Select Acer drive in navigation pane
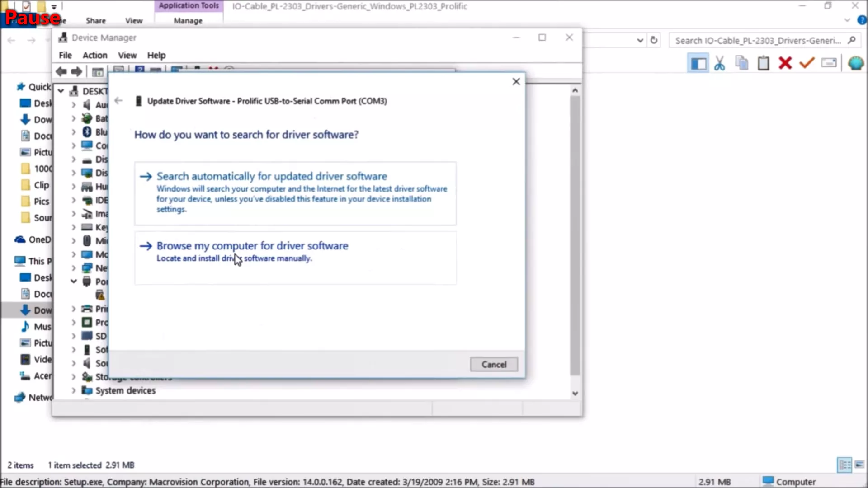This screenshot has height=488, width=868. pyautogui.click(x=36, y=375)
